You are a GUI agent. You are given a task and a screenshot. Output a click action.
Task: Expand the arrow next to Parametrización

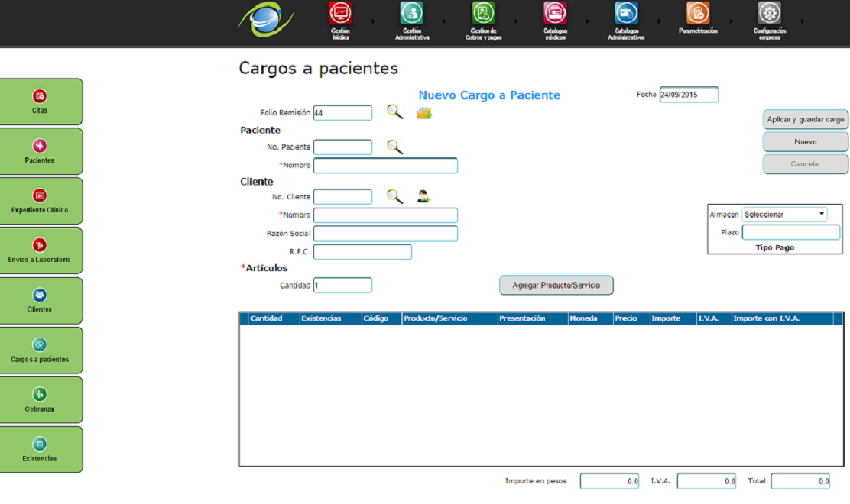tap(731, 22)
